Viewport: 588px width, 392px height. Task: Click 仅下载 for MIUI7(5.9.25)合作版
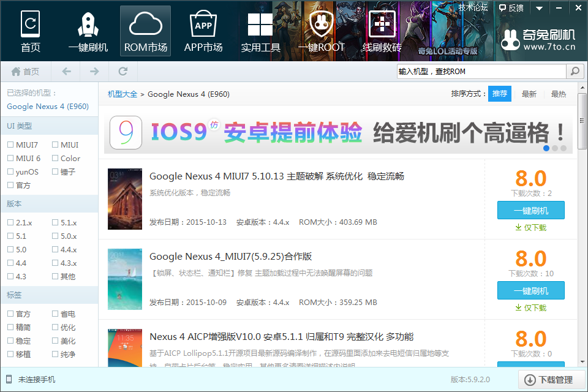click(530, 308)
